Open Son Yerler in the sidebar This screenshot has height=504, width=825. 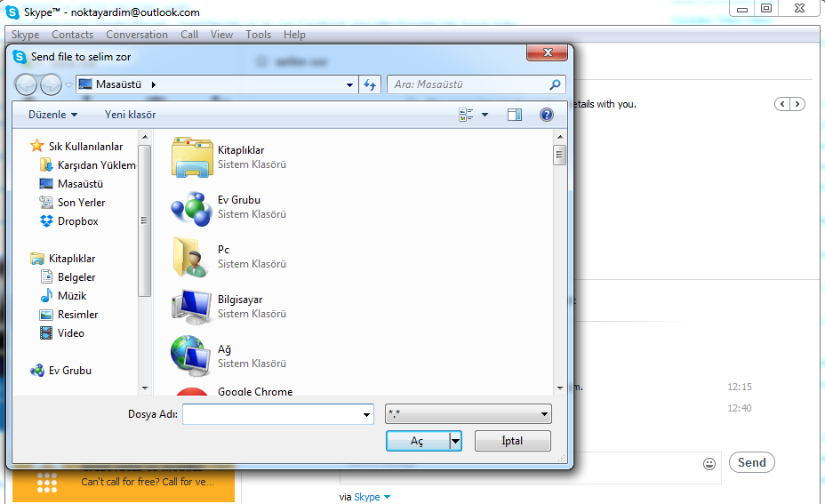tap(72, 203)
